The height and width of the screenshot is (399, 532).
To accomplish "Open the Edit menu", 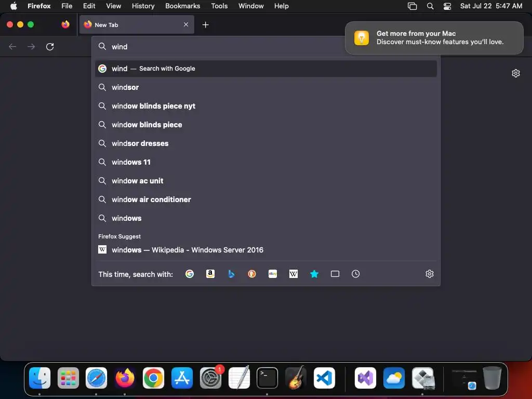I will click(x=89, y=6).
